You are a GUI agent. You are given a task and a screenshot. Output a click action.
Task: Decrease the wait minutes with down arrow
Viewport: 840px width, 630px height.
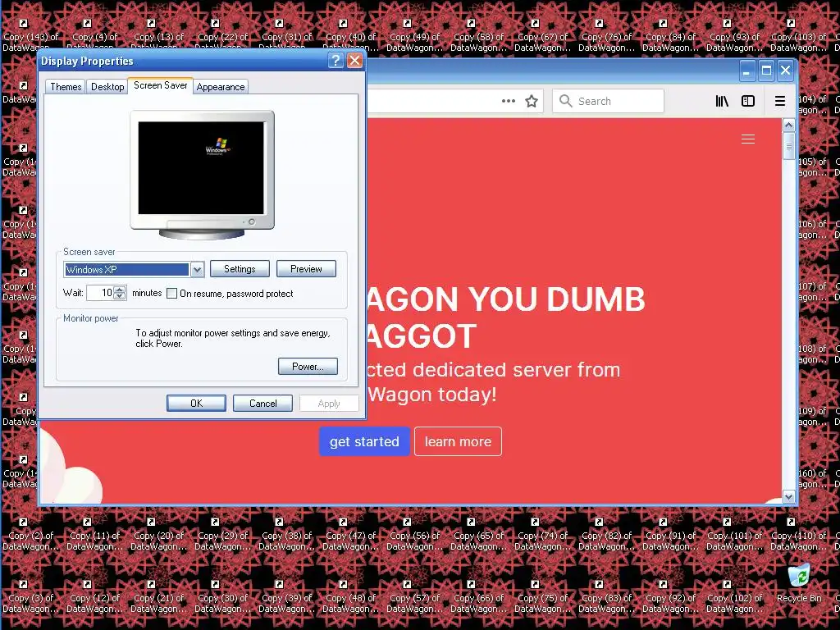120,296
